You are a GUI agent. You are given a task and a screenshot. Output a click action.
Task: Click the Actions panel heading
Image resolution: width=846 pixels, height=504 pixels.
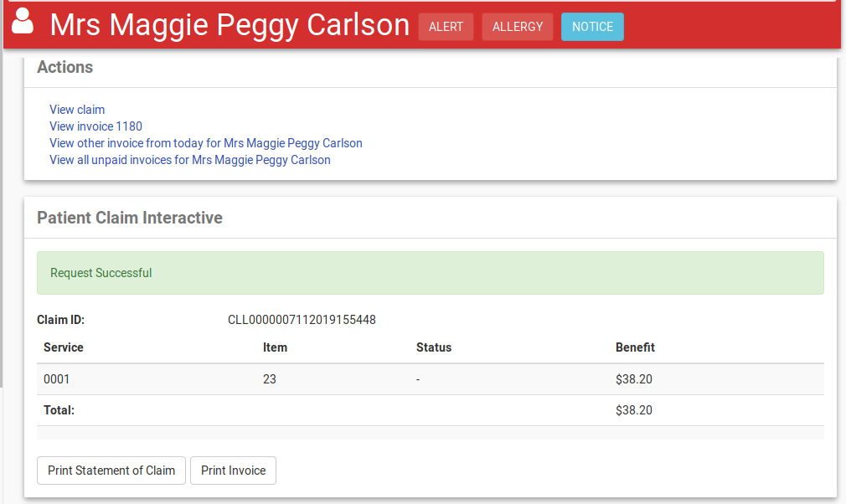pos(64,67)
